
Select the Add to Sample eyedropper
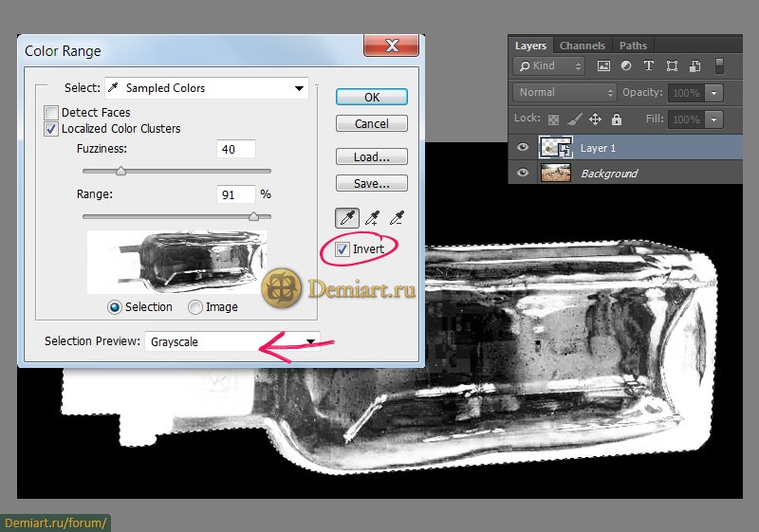click(372, 218)
